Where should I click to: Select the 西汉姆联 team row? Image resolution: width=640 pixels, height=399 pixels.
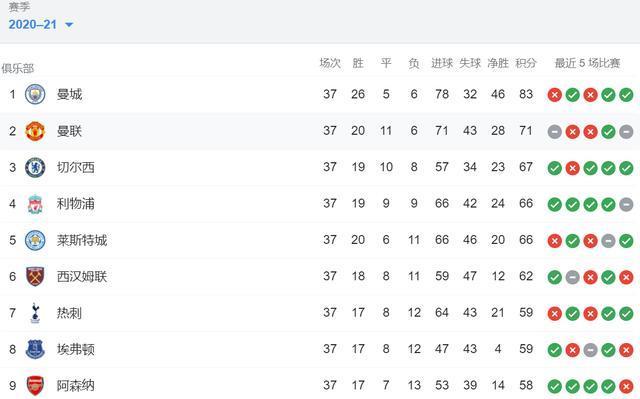point(320,277)
